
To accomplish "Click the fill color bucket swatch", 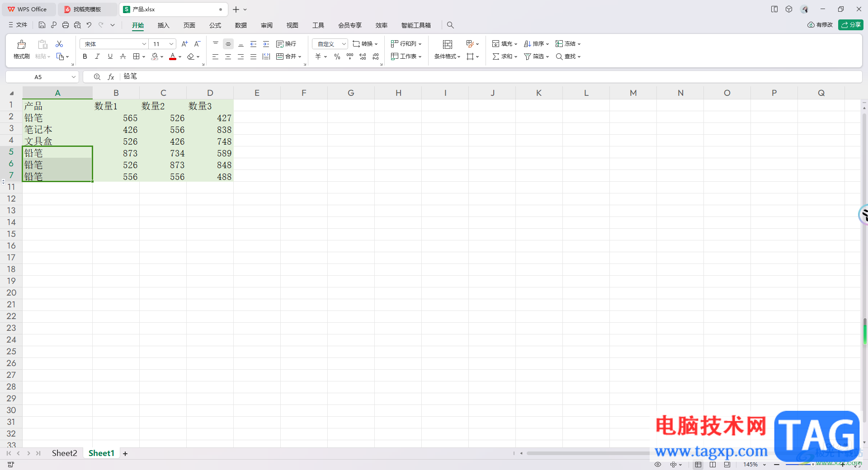I will pyautogui.click(x=155, y=56).
